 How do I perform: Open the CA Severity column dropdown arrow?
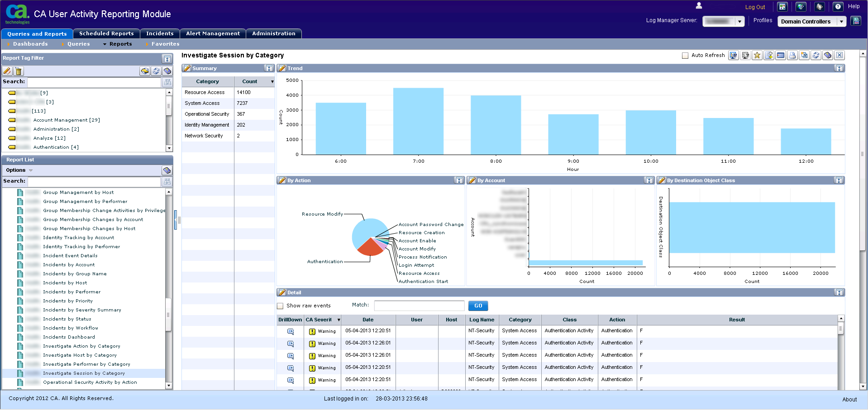point(339,320)
